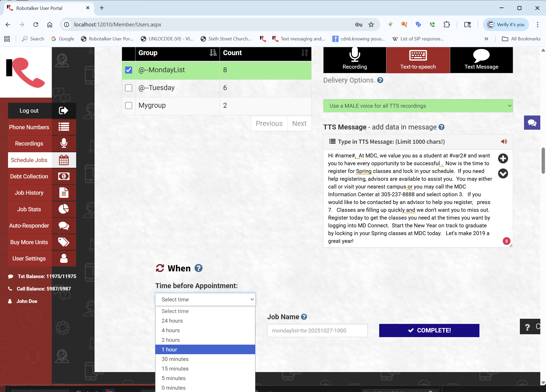Click the page vertical scrollbar thumb
The image size is (546, 392).
[x=543, y=161]
